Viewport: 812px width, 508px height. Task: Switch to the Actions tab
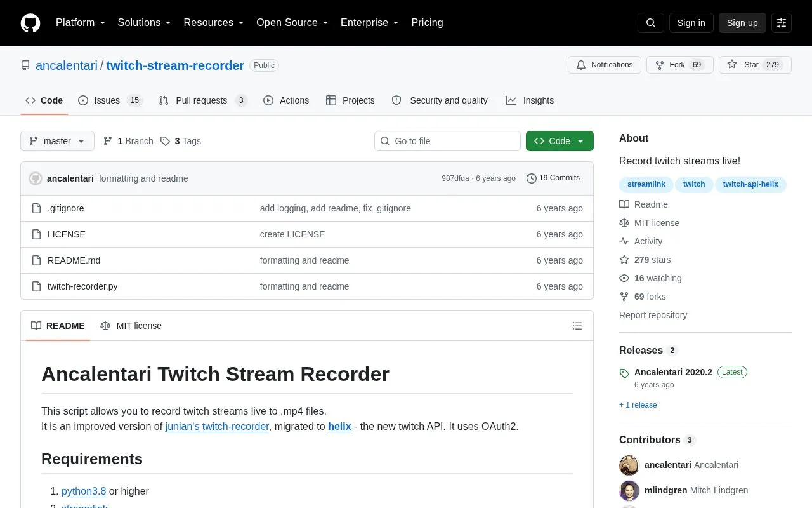coord(286,100)
